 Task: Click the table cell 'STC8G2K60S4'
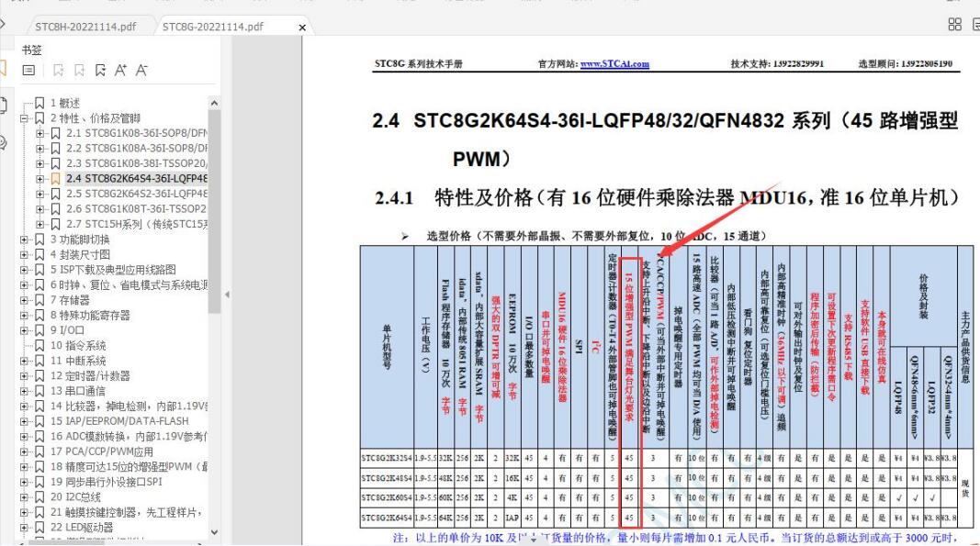[387, 498]
